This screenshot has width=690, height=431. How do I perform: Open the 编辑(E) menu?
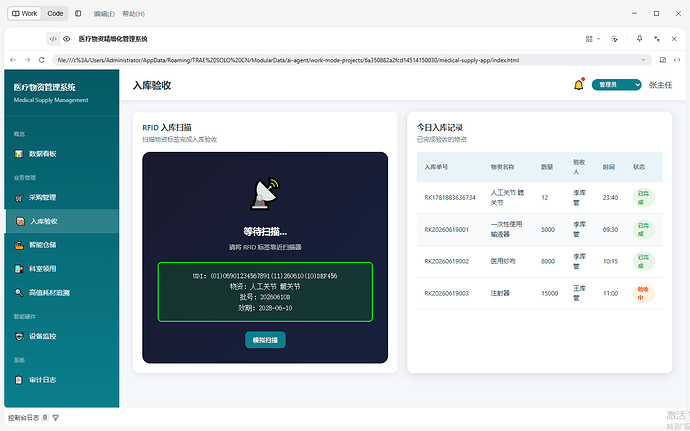(104, 14)
